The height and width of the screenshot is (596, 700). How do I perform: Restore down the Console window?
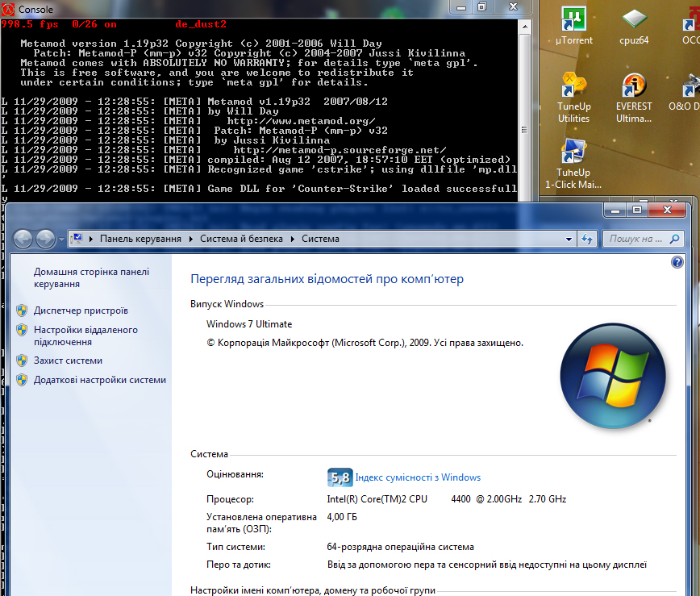[482, 7]
